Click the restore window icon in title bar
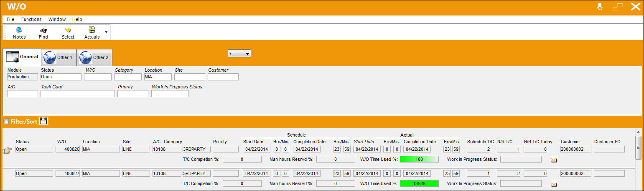 tap(618, 7)
